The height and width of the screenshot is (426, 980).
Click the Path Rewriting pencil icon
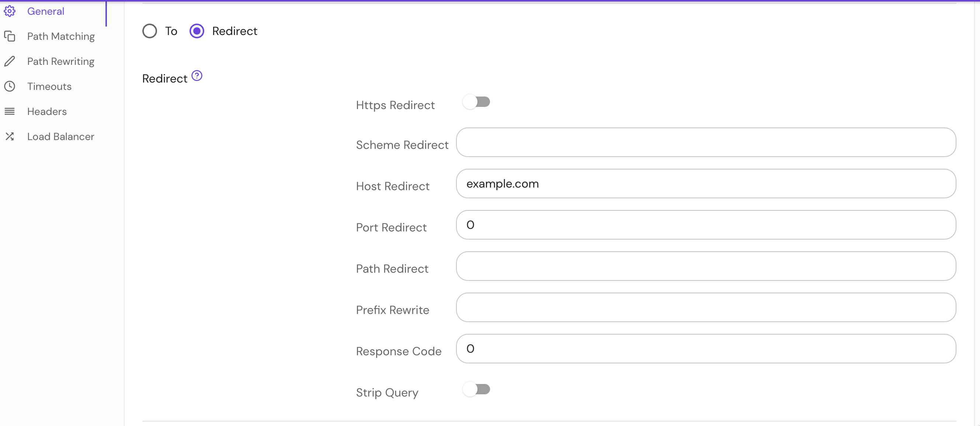[x=10, y=61]
